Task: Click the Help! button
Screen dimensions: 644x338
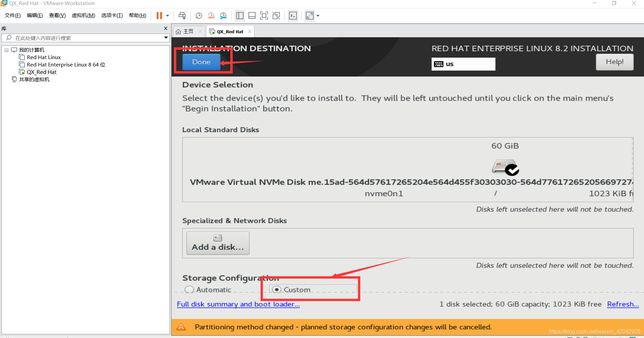Action: [614, 62]
